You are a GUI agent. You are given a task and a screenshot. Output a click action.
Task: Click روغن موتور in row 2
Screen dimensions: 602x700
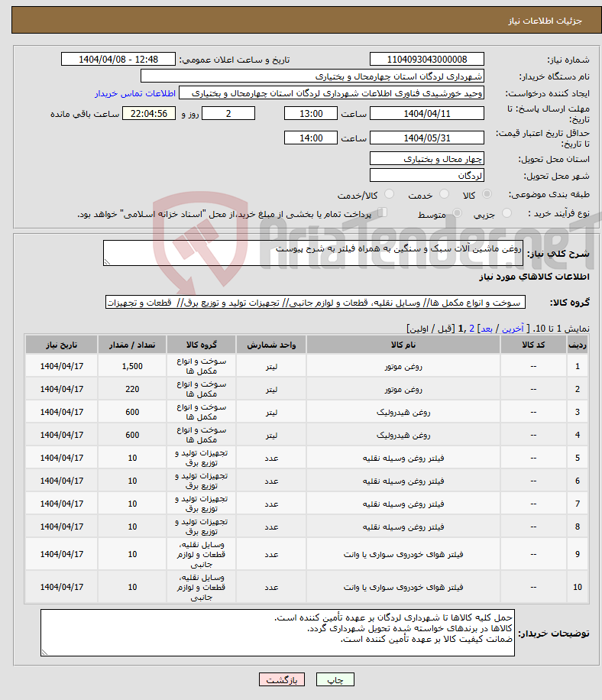pos(403,389)
